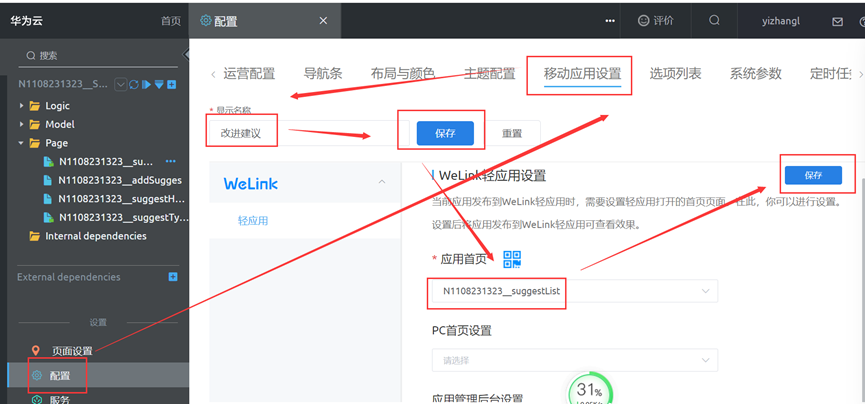865x404 pixels.
Task: Click the 31% circular progress indicator
Action: [590, 390]
